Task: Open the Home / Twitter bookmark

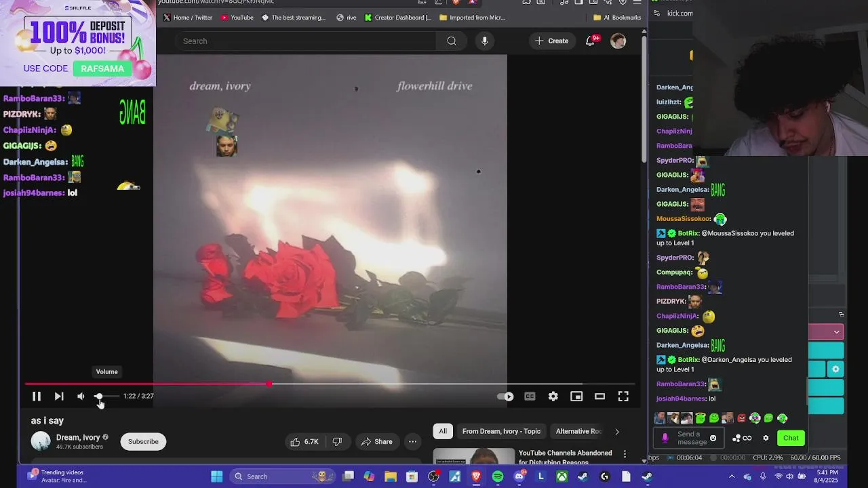Action: pyautogui.click(x=188, y=18)
